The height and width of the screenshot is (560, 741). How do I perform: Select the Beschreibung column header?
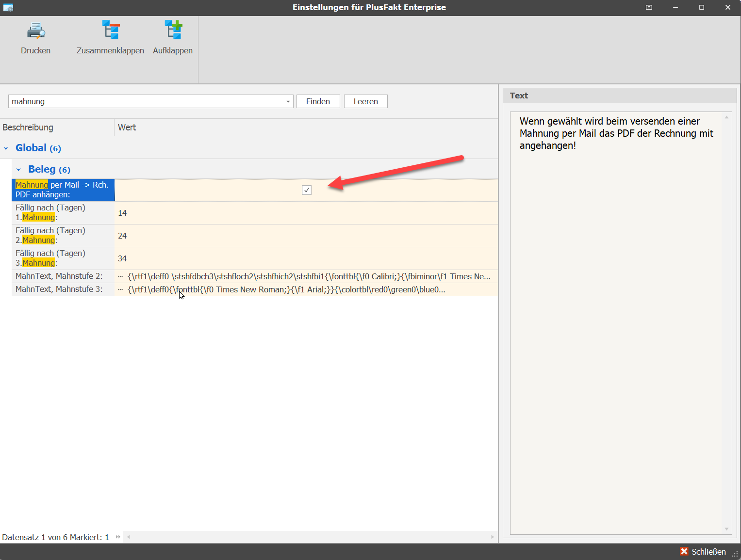[x=57, y=128]
